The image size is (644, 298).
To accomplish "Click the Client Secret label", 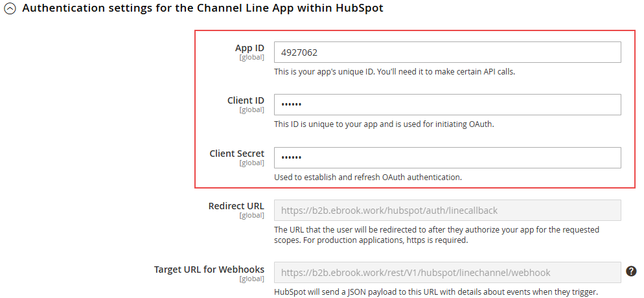I will (237, 154).
